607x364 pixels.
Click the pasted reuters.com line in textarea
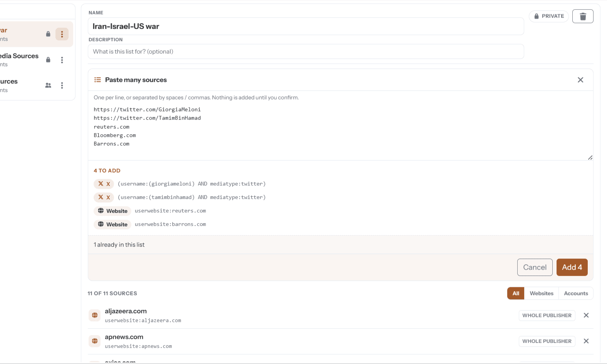click(x=111, y=127)
